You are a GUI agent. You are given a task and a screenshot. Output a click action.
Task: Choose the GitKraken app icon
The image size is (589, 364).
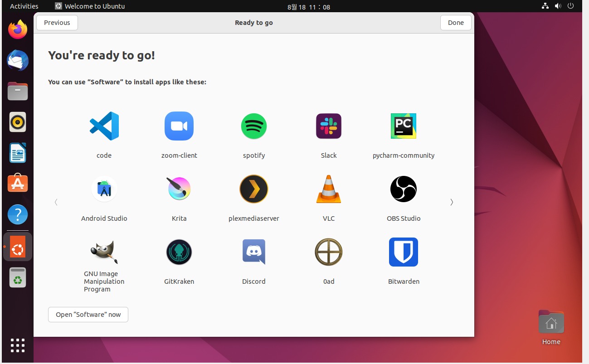[179, 252]
